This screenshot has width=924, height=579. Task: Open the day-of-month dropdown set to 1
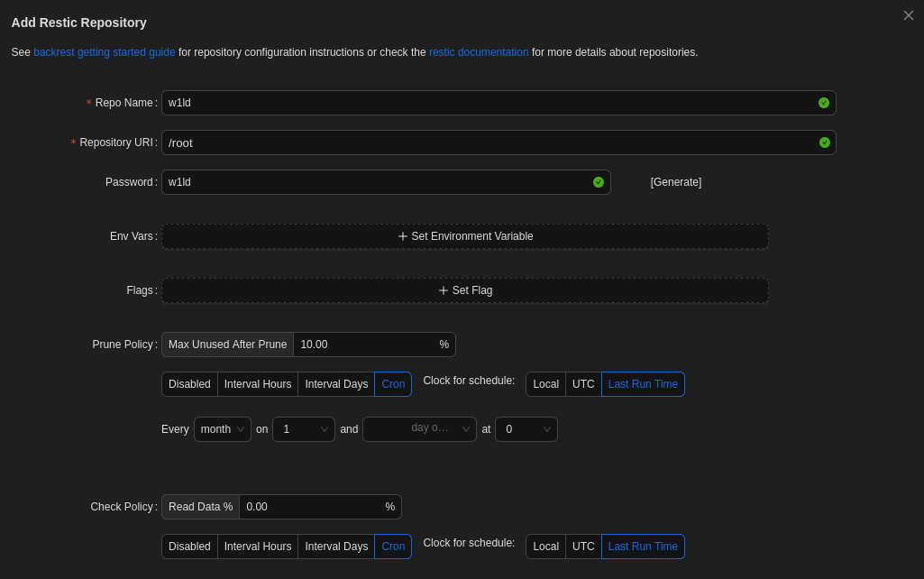coord(303,429)
